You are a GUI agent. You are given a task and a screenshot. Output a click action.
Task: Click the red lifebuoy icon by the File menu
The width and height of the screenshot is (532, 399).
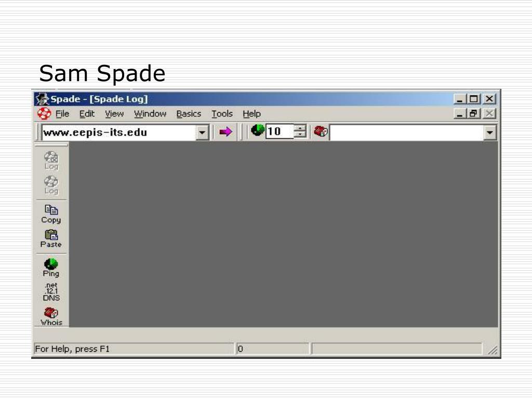(x=44, y=114)
